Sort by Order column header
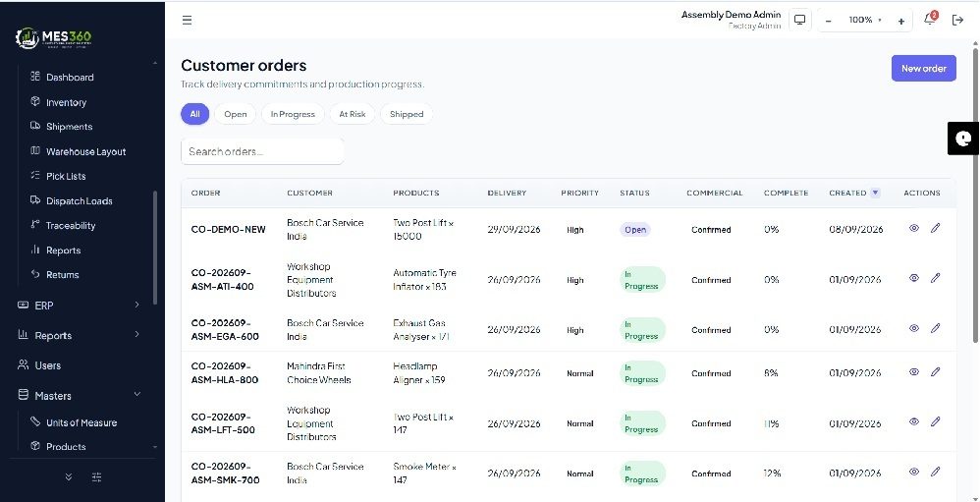 (x=205, y=194)
